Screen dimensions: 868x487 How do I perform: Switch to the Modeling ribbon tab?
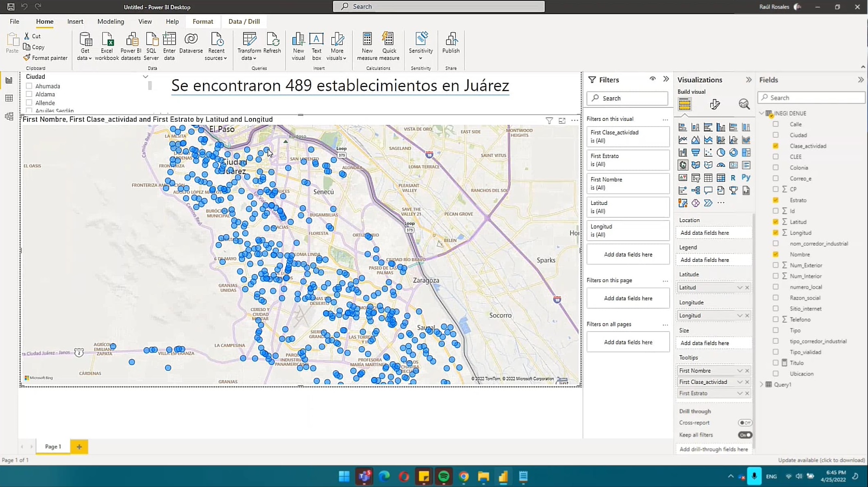pyautogui.click(x=111, y=22)
